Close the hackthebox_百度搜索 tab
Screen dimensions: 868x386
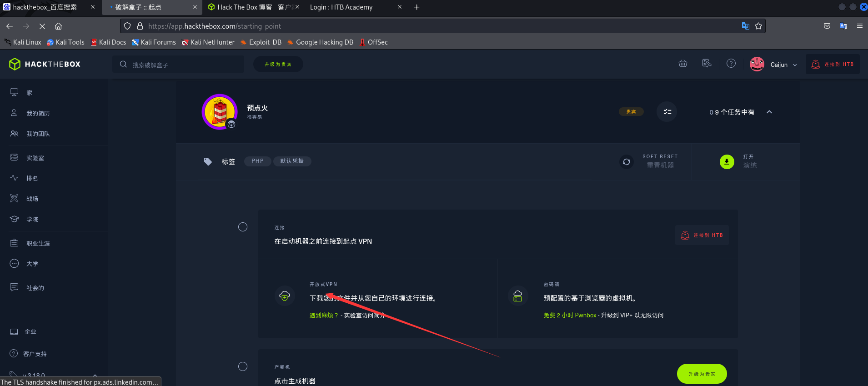point(93,7)
